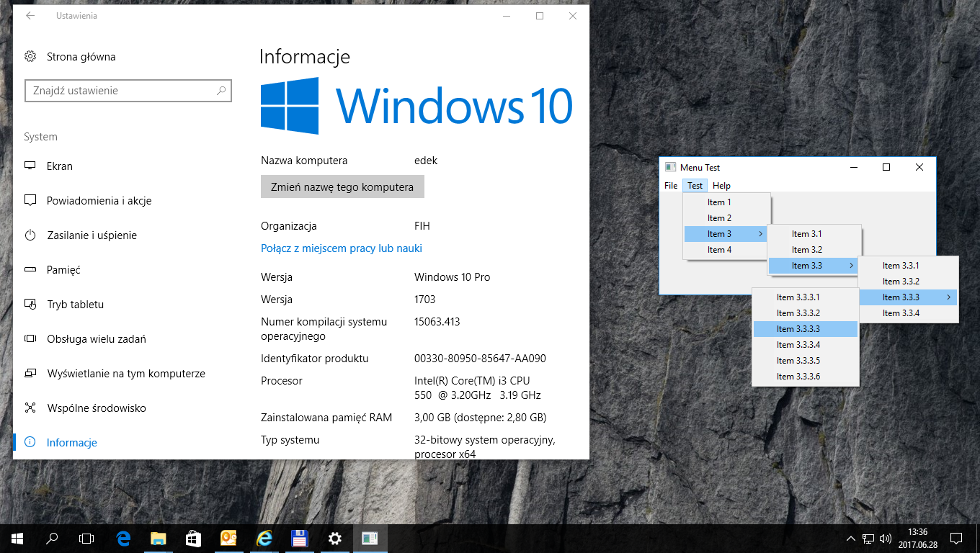980x553 pixels.
Task: Click the Zasilanie i uśpienie power icon
Action: click(30, 235)
